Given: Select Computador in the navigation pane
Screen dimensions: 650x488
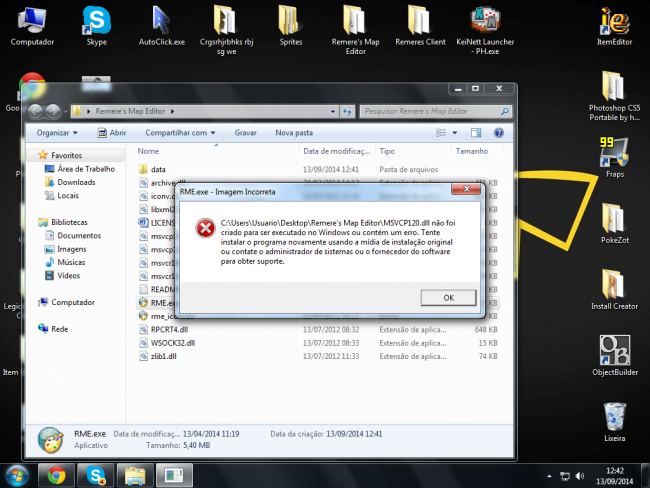Looking at the screenshot, I should (67, 302).
